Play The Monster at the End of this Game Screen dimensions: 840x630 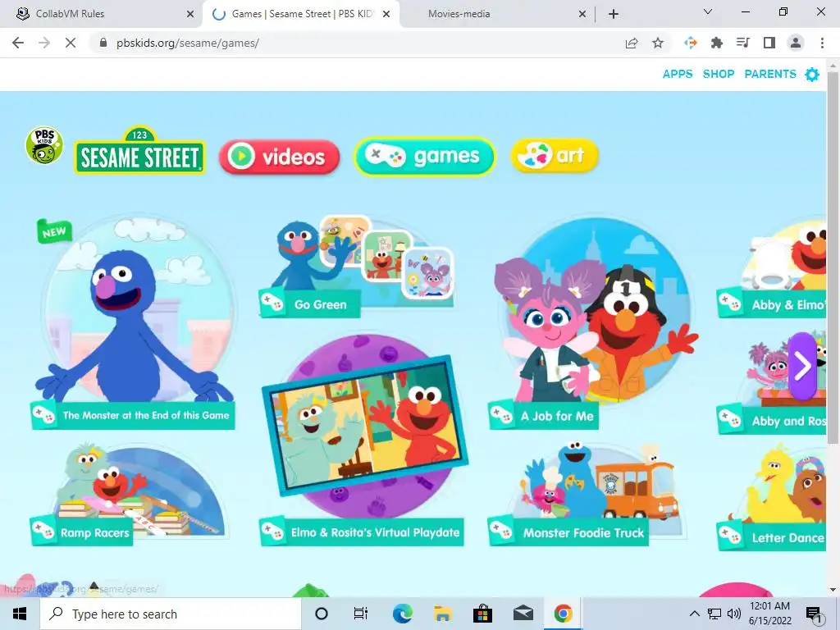coord(133,322)
